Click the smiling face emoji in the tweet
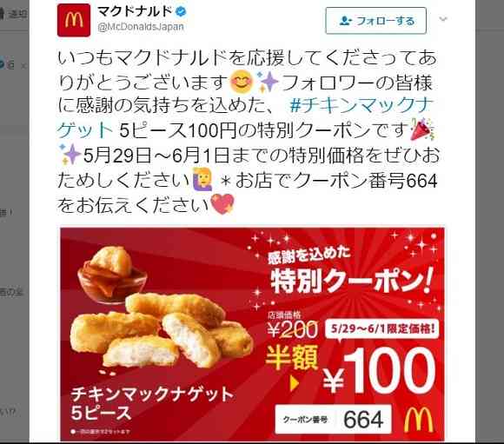This screenshot has width=504, height=444. coord(242,83)
